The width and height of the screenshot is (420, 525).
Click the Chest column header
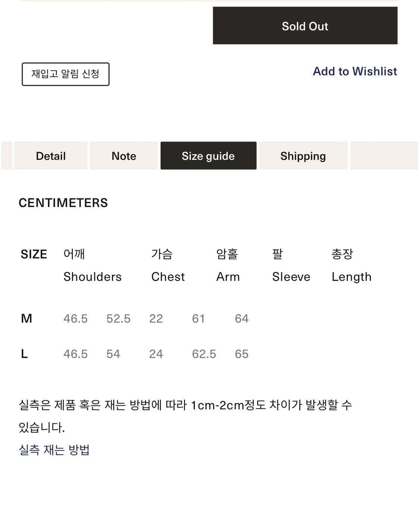[x=168, y=277]
